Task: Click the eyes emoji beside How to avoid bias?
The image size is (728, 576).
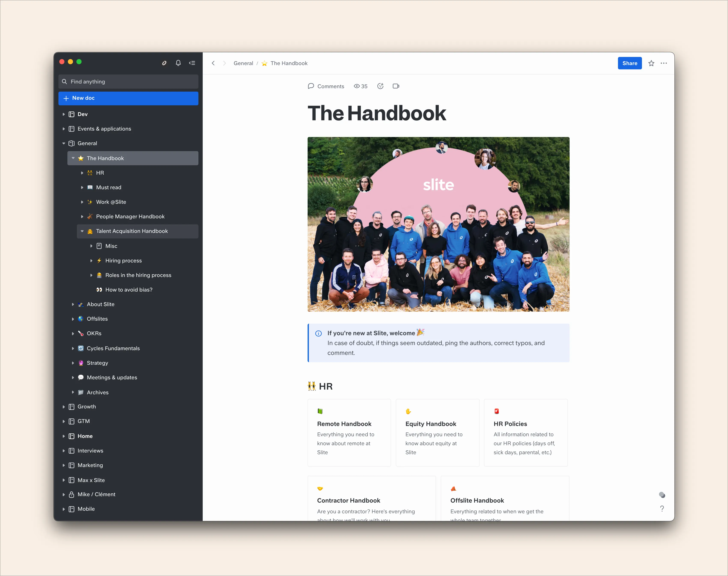Action: [99, 290]
